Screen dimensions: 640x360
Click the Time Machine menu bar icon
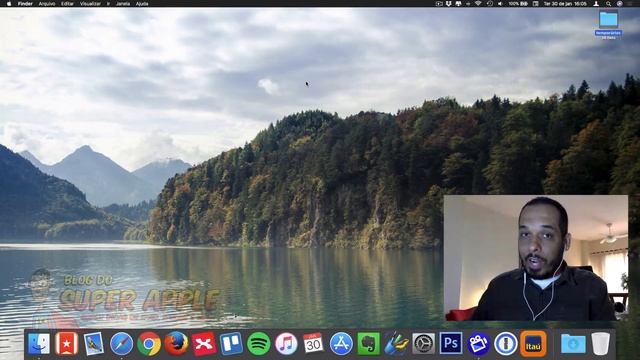tap(489, 4)
